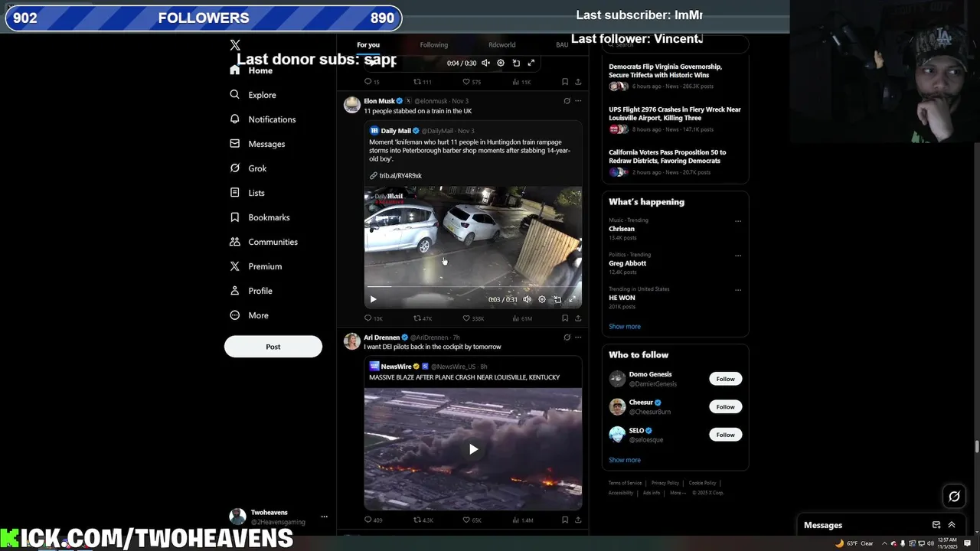The height and width of the screenshot is (551, 980).
Task: Open the floating Grok button
Action: point(954,497)
